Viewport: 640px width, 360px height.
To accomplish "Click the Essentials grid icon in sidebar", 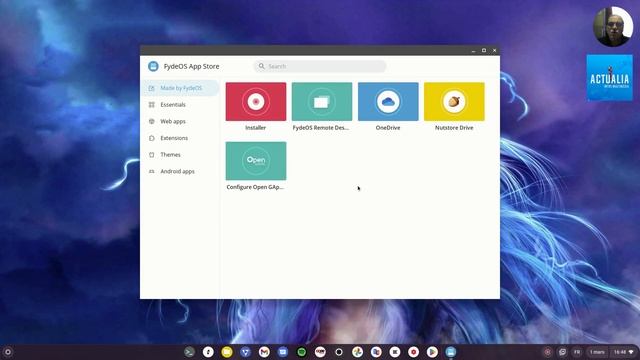I will click(151, 105).
